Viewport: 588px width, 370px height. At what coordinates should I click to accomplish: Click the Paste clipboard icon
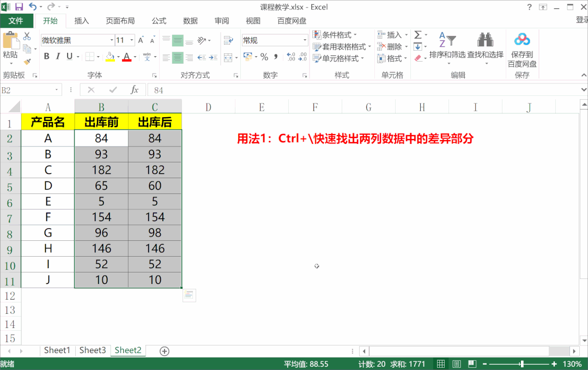(x=10, y=41)
